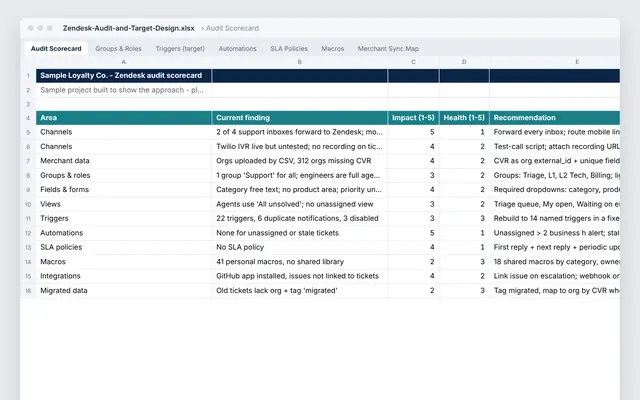This screenshot has width=640, height=400.
Task: Click 'Orgs uploaded by CSV, 312 orgs missing CVR'
Action: tap(300, 161)
